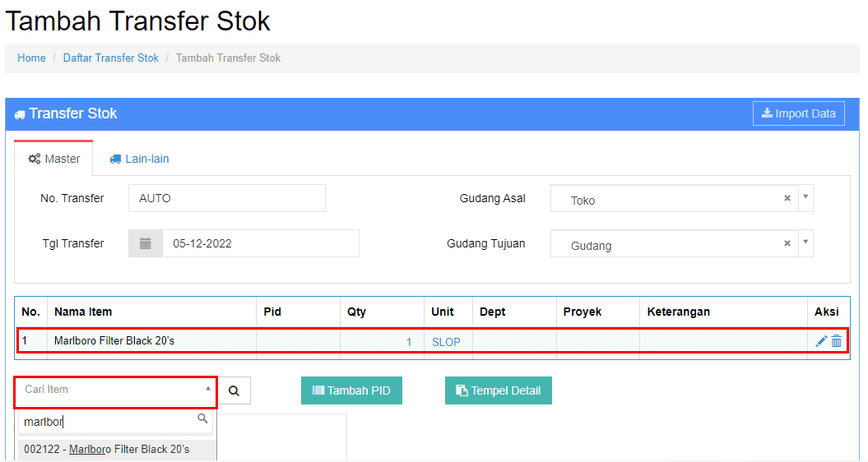Select the Master tab
The image size is (868, 462).
coord(53,159)
